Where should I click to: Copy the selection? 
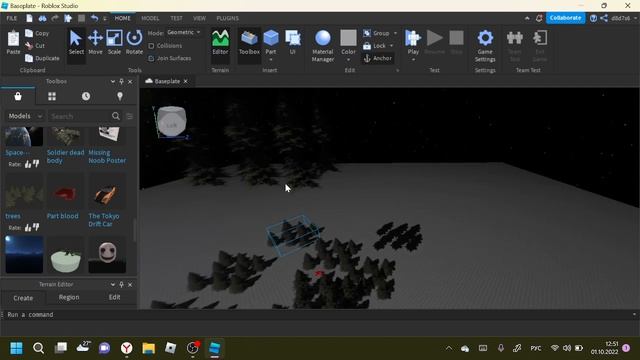point(37,33)
